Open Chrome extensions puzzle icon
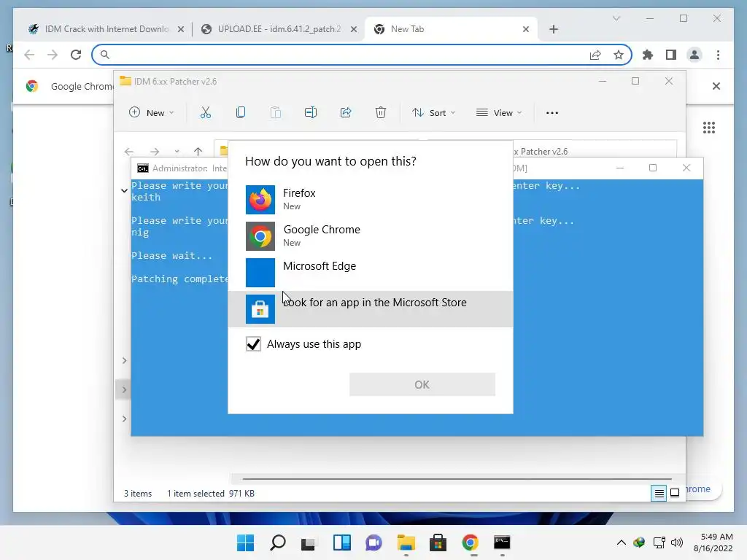Image resolution: width=747 pixels, height=560 pixels. pyautogui.click(x=648, y=55)
